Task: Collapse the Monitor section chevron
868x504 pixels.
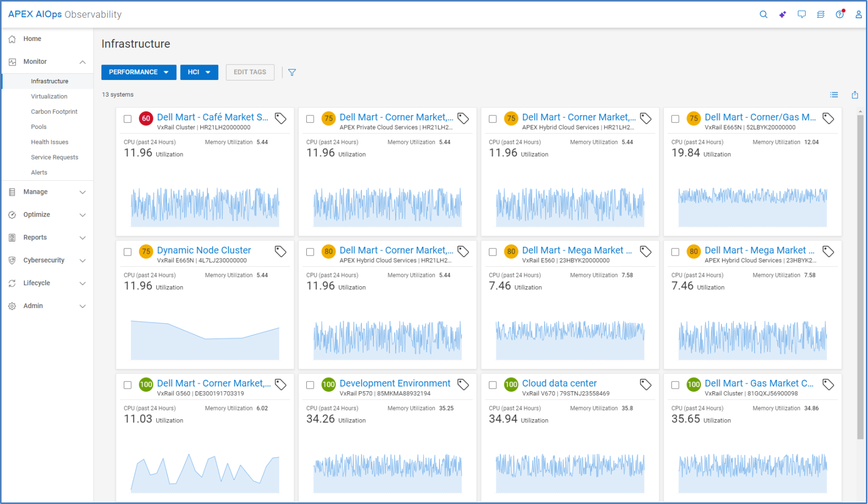Action: coord(83,62)
